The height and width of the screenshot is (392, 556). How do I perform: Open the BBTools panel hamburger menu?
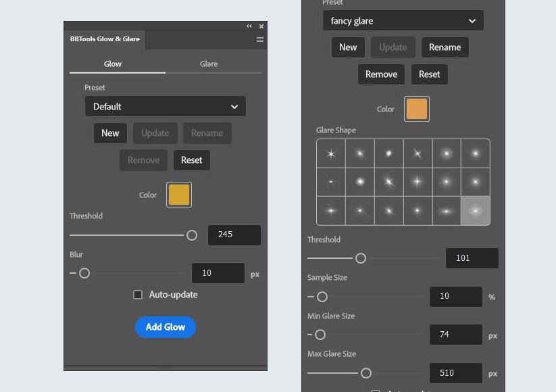click(260, 40)
